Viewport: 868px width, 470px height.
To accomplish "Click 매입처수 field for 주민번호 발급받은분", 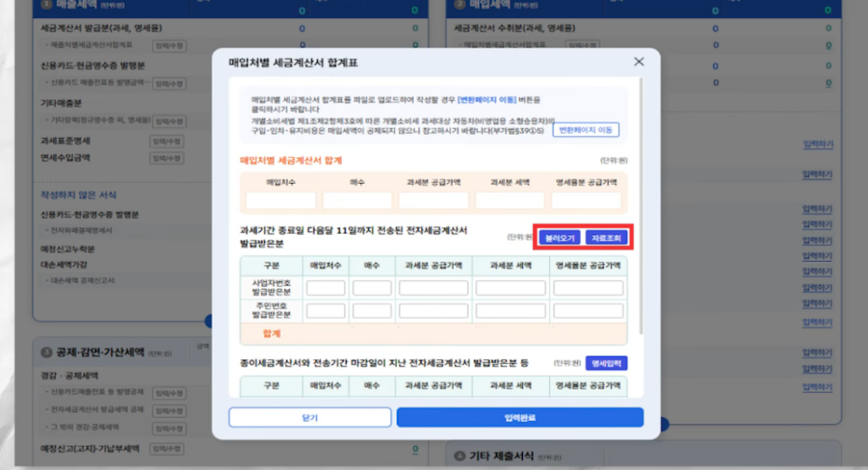I will click(325, 311).
